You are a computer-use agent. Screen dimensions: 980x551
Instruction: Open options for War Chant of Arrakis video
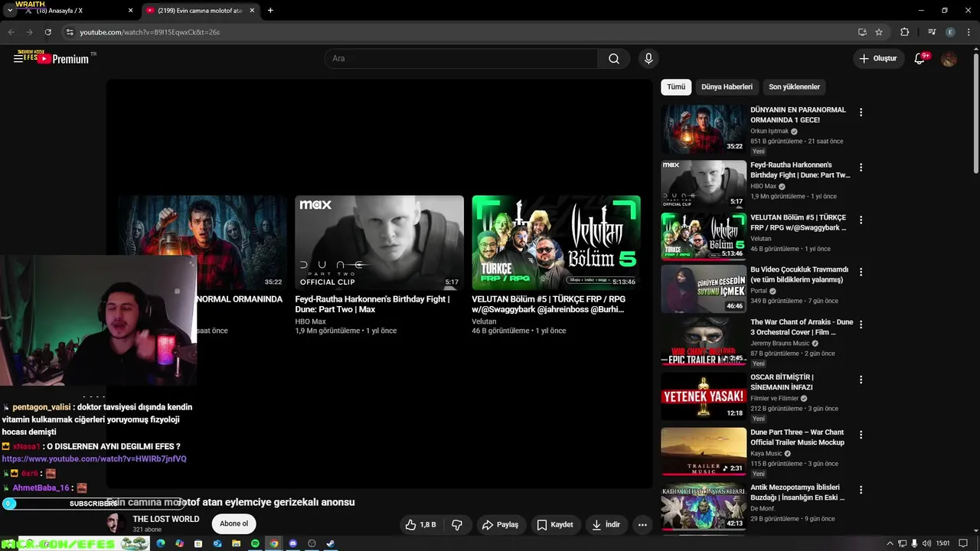point(861,324)
